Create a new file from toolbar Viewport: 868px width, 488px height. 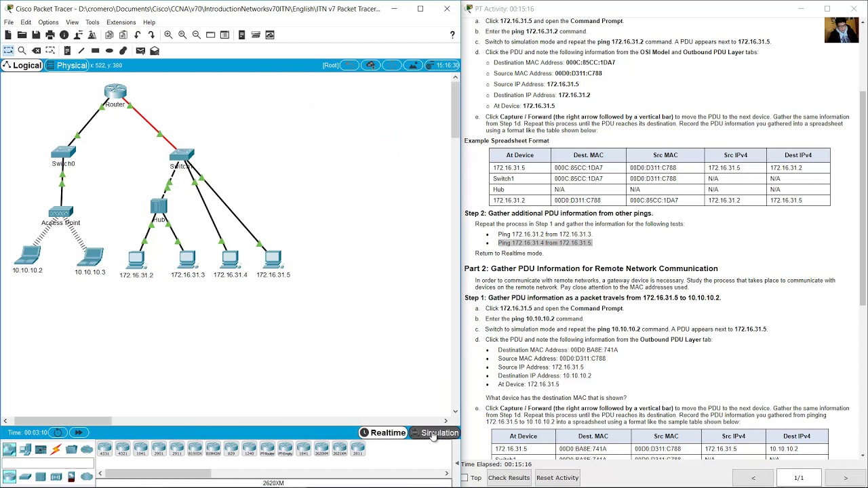tap(8, 35)
